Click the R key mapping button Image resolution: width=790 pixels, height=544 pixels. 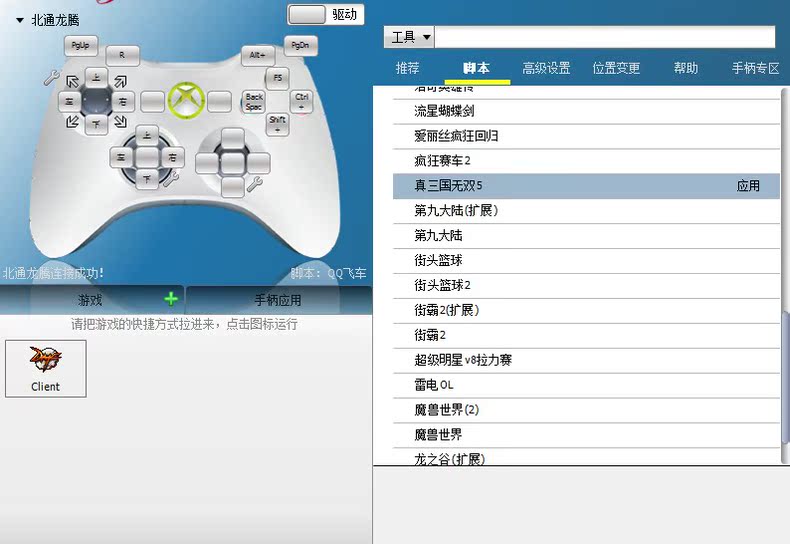pyautogui.click(x=122, y=55)
